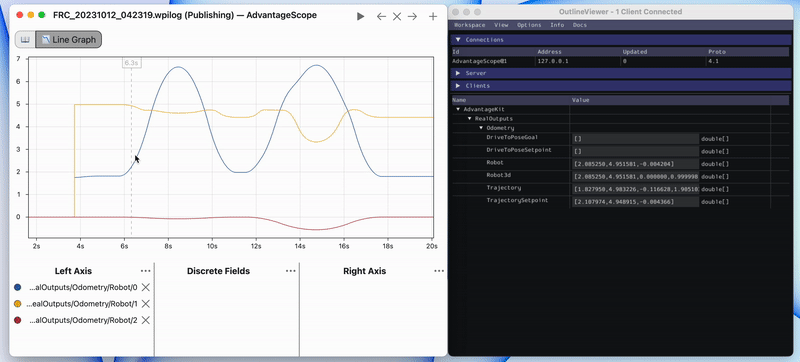The image size is (800, 362).
Task: Click the Address column header
Action: (549, 51)
